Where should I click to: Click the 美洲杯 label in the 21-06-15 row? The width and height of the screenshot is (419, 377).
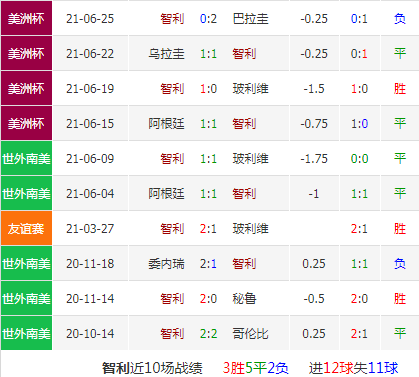click(26, 124)
